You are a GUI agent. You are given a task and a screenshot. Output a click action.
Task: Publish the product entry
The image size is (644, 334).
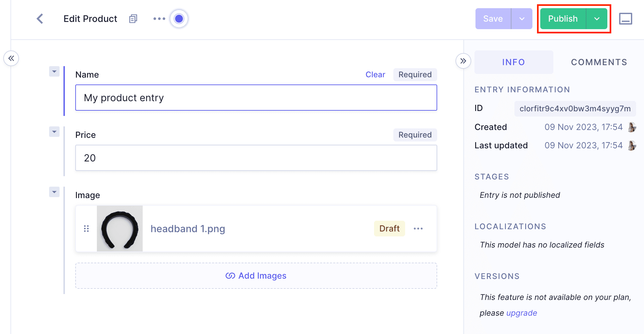coord(563,19)
